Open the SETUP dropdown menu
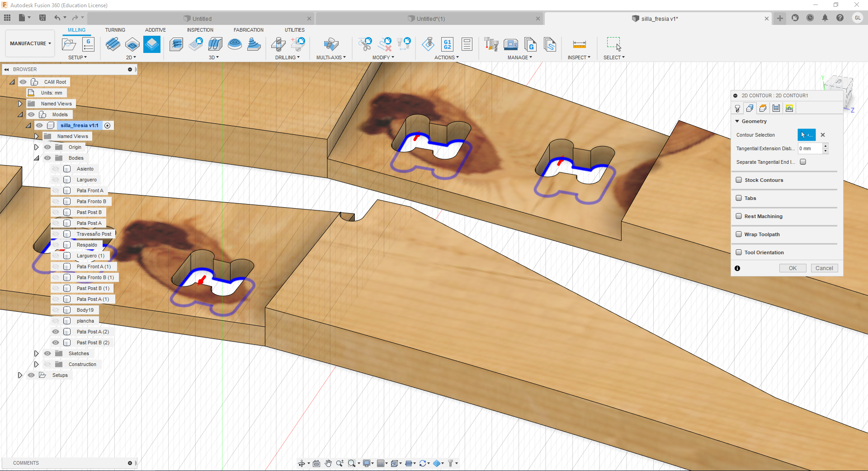Screen dimensions: 868x471 77,57
